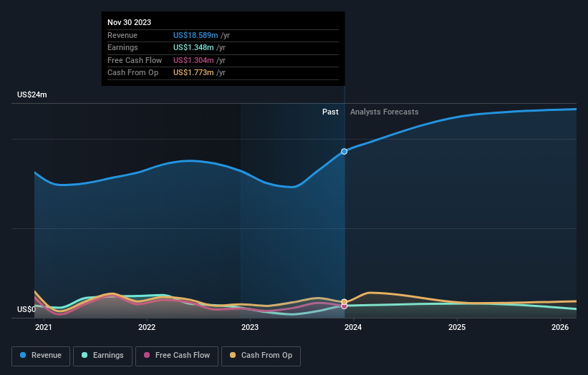Click the teal Earnings legend dot
The width and height of the screenshot is (588, 375).
pos(85,355)
